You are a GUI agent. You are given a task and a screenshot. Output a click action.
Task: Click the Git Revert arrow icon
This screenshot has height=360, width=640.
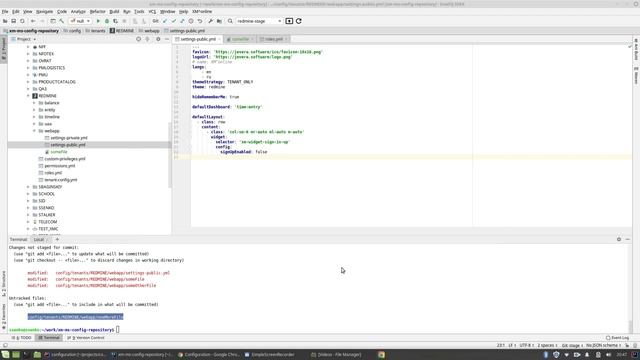200,21
